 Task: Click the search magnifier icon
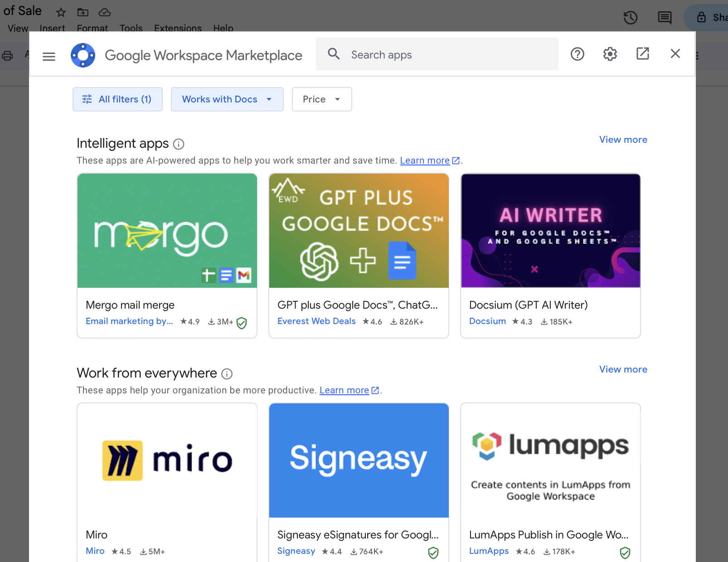[334, 54]
